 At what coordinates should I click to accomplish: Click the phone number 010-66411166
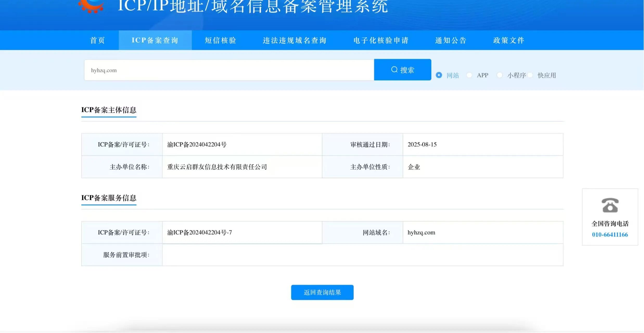[610, 235]
